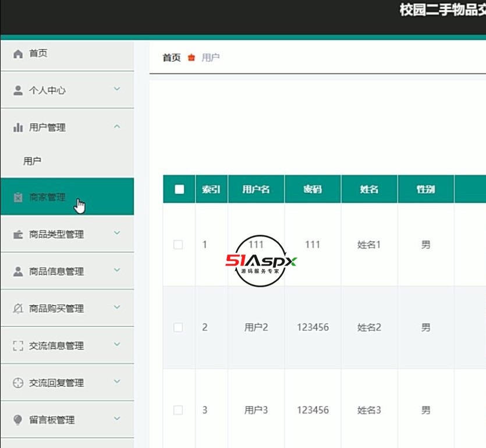This screenshot has height=448, width=486.
Task: Click the 索引 column header
Action: (x=211, y=189)
